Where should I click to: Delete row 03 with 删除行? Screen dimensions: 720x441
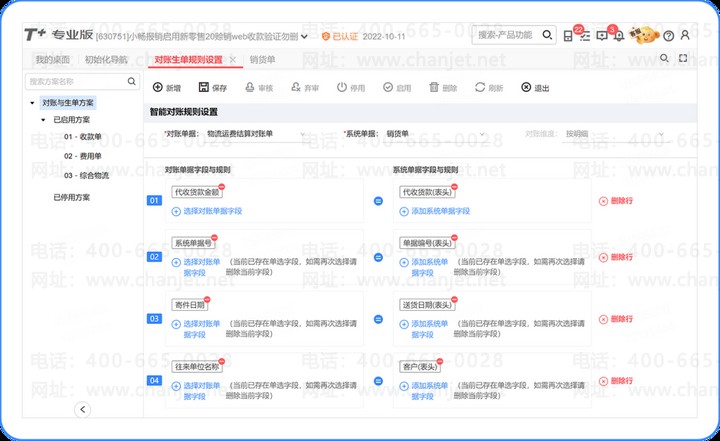click(x=616, y=319)
